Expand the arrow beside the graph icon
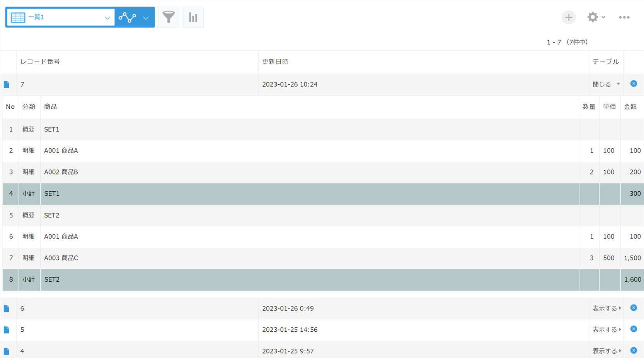 point(146,18)
